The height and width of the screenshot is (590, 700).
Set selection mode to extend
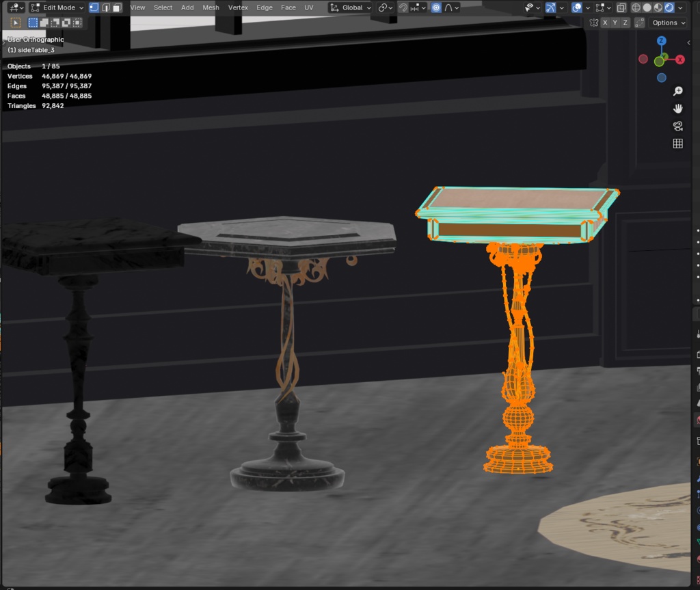click(x=44, y=23)
